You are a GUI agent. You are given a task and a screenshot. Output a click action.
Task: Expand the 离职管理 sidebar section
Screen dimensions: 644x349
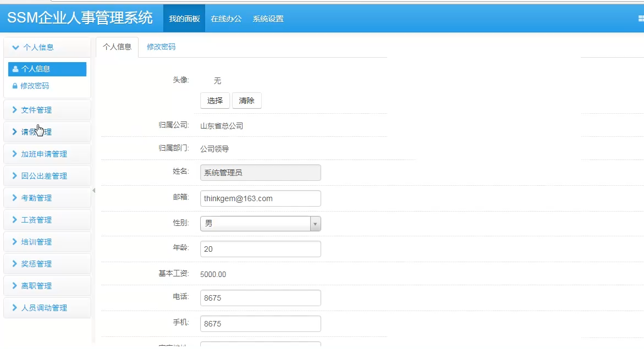click(x=47, y=286)
